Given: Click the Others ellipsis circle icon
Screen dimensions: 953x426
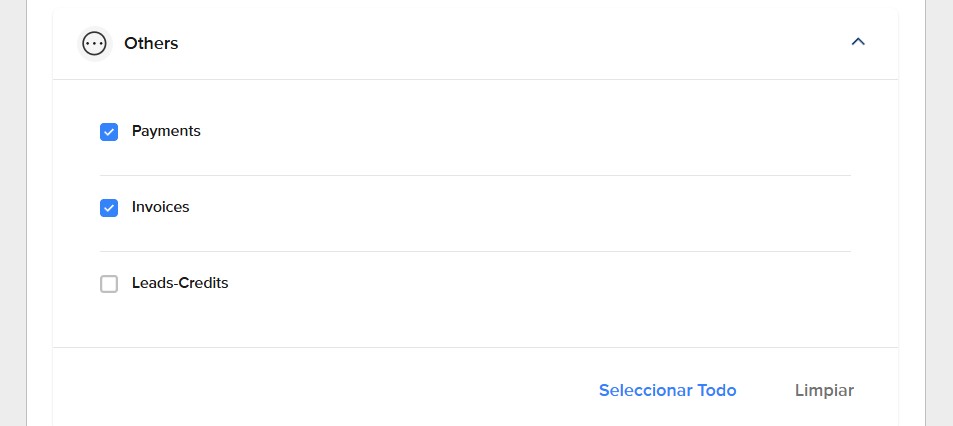Looking at the screenshot, I should [94, 44].
